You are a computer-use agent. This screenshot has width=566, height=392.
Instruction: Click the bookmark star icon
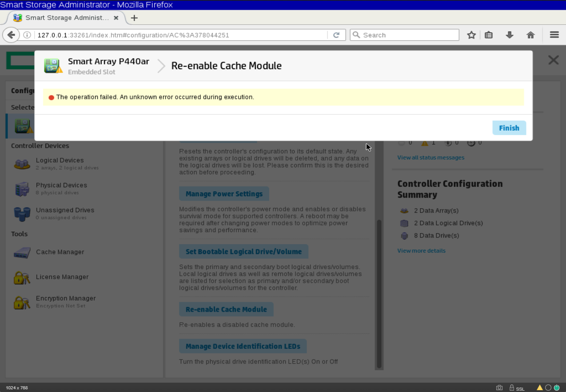[x=471, y=35]
